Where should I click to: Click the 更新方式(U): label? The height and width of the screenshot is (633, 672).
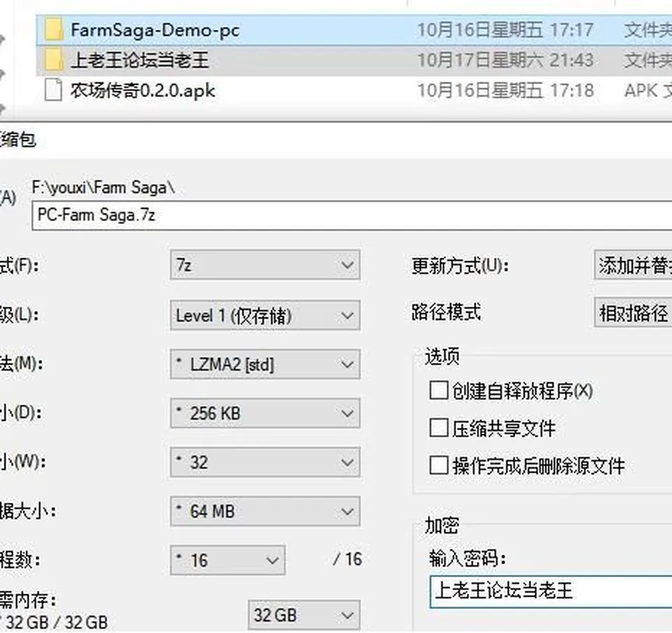point(460,265)
